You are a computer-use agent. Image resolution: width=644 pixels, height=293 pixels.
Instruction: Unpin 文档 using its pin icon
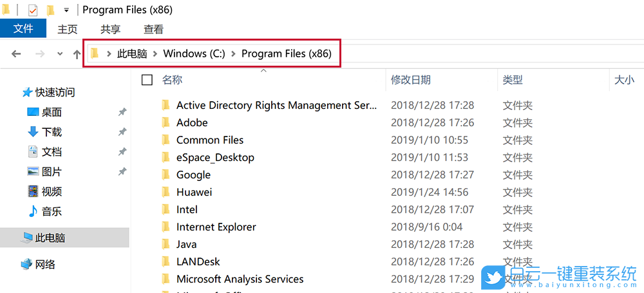point(122,152)
